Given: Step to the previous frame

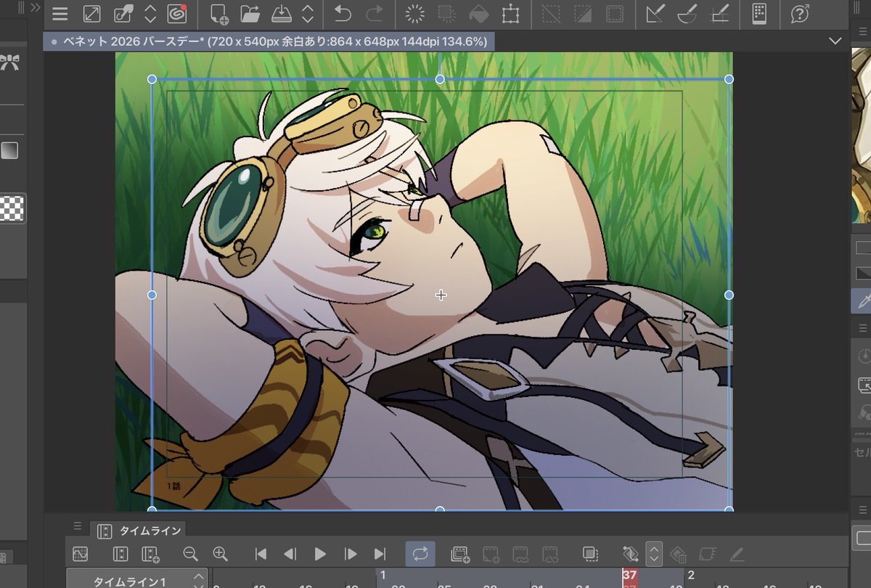Looking at the screenshot, I should (x=290, y=554).
